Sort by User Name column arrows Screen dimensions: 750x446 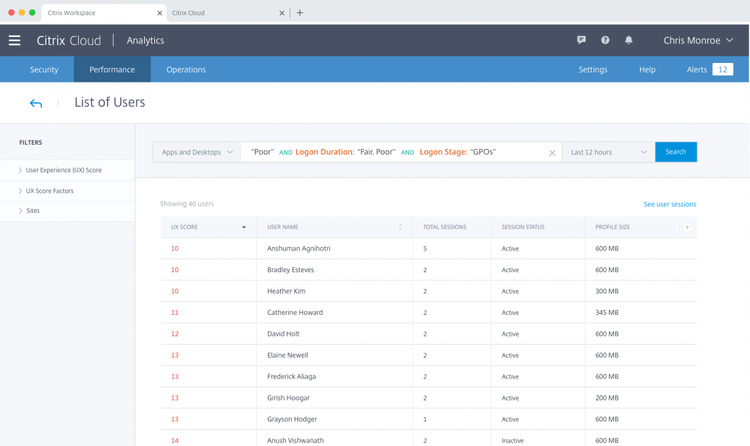tap(400, 227)
